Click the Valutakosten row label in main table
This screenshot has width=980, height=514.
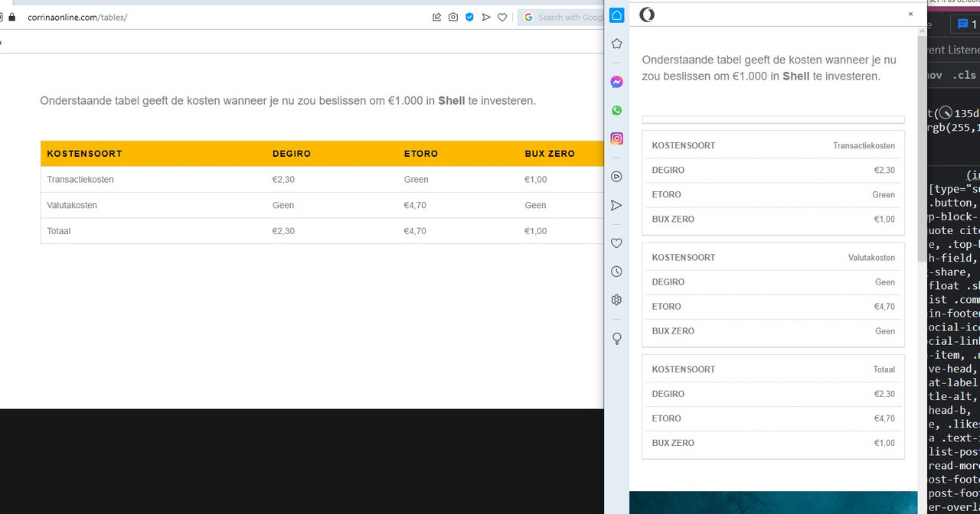[x=72, y=205]
